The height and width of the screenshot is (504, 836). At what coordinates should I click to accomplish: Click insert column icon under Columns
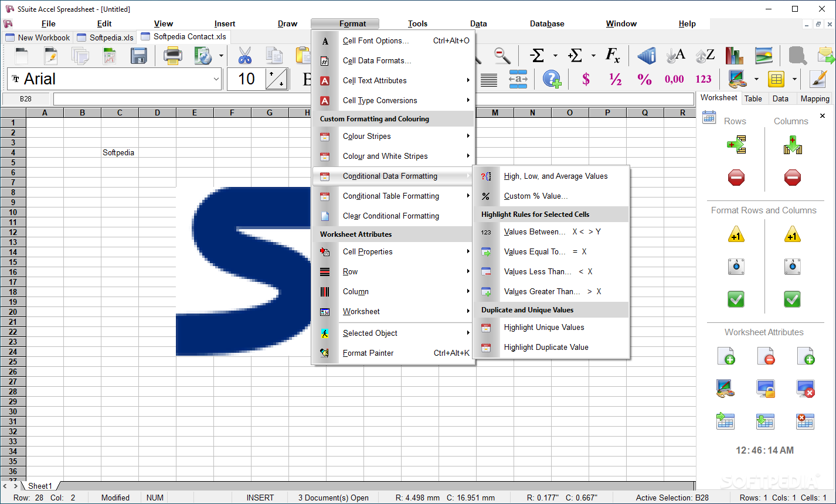[792, 145]
